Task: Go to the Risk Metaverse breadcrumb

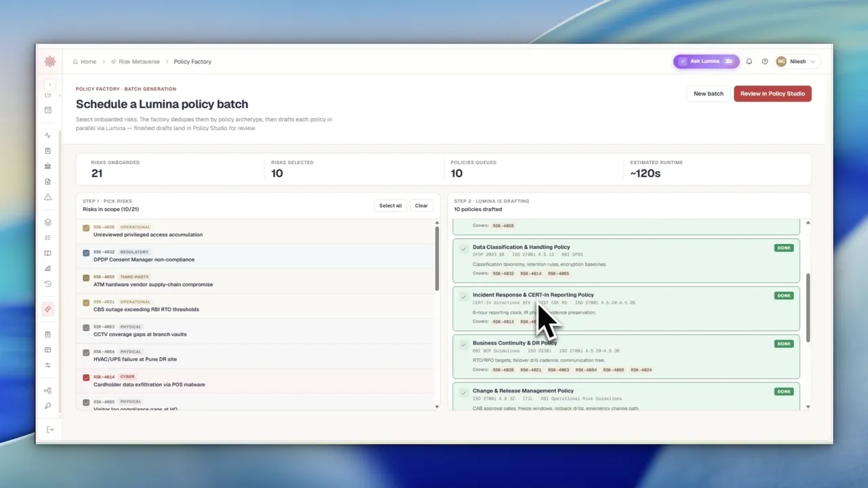Action: coord(139,62)
